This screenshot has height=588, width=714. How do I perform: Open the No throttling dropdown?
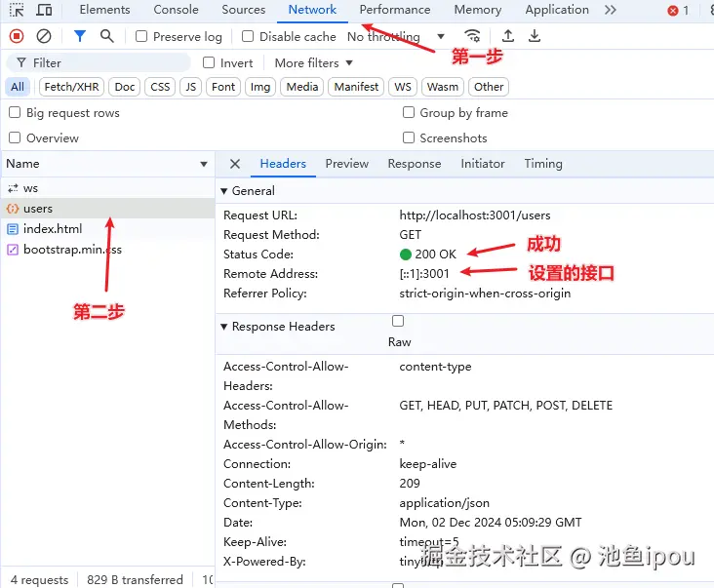(x=395, y=36)
